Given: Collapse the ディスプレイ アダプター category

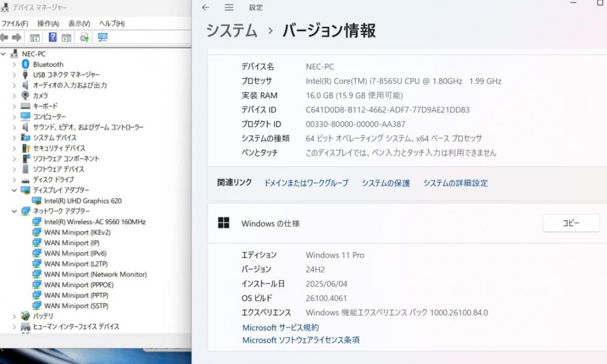Looking at the screenshot, I should coord(15,190).
